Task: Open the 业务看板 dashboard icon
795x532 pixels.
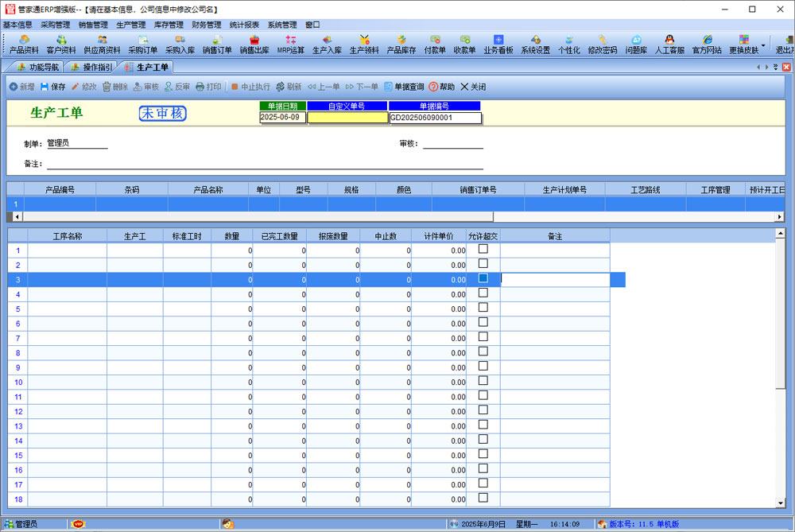Action: [498, 45]
